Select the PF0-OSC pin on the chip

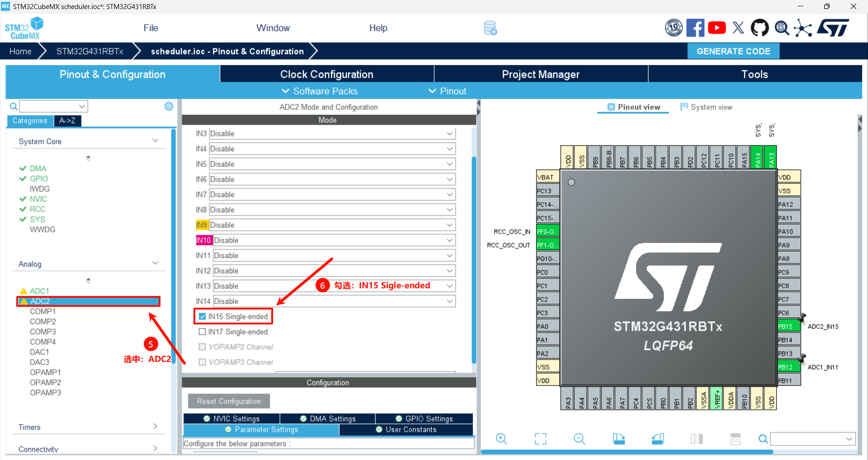(548, 231)
